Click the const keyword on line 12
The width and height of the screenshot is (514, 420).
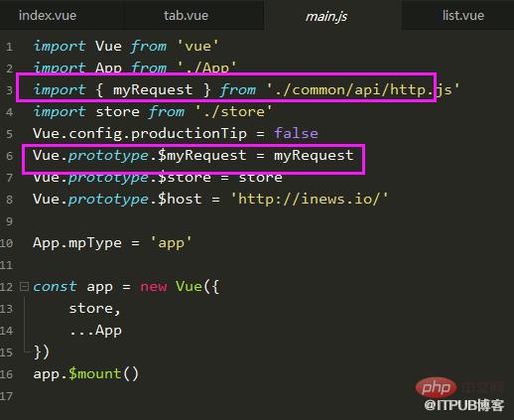55,286
